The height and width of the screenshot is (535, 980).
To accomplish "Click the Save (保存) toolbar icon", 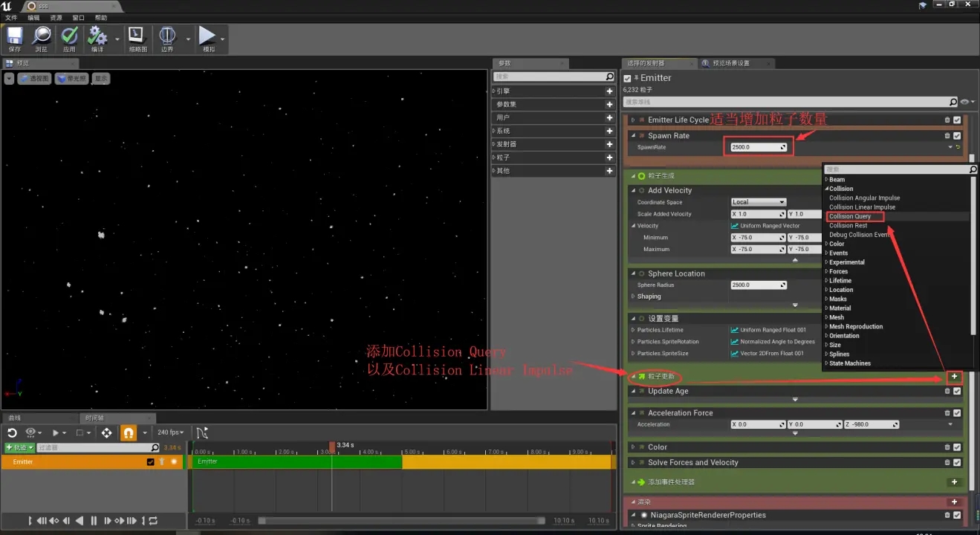I will (x=14, y=36).
